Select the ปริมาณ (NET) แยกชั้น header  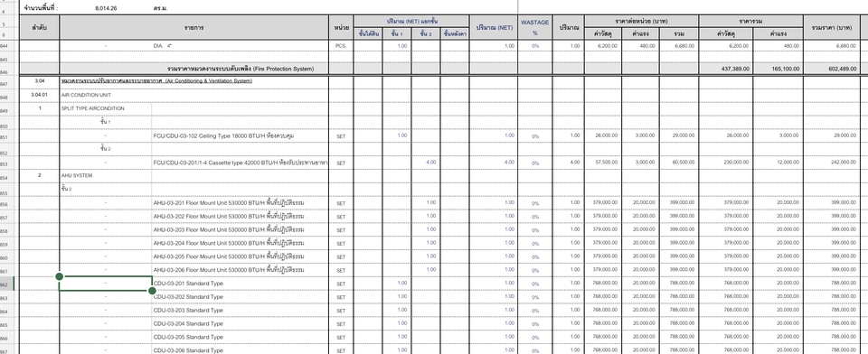412,21
